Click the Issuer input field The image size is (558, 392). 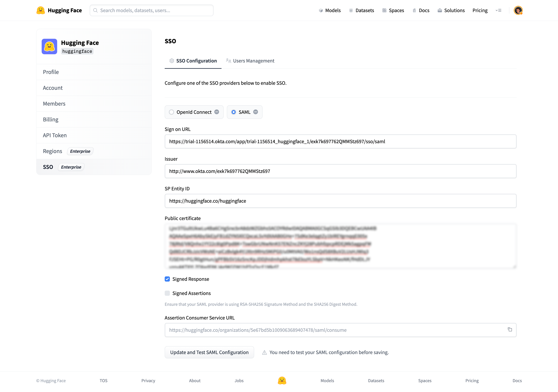tap(340, 171)
